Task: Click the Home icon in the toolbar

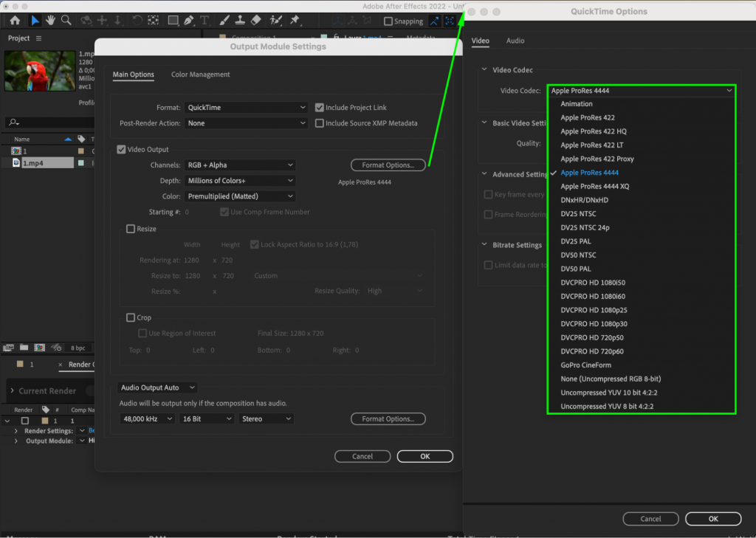Action: [x=15, y=21]
